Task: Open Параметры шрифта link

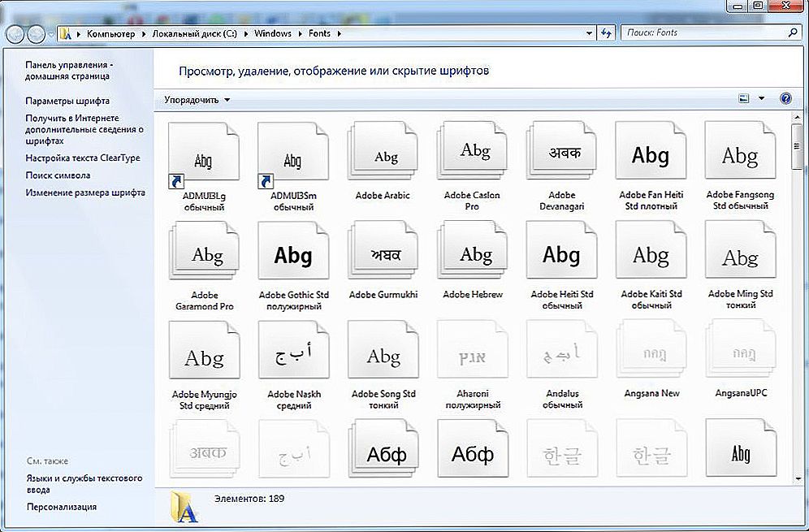Action: pos(67,101)
